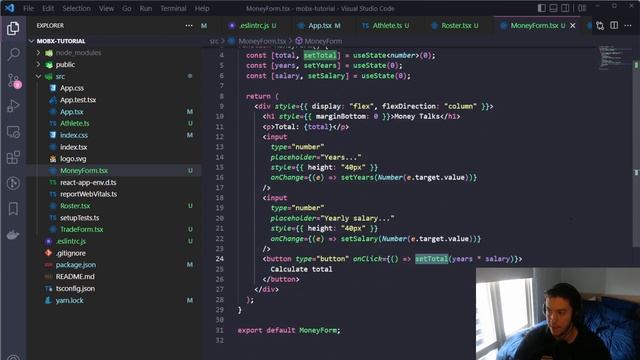Open the circular source-graph activity bar icon

coord(13,183)
